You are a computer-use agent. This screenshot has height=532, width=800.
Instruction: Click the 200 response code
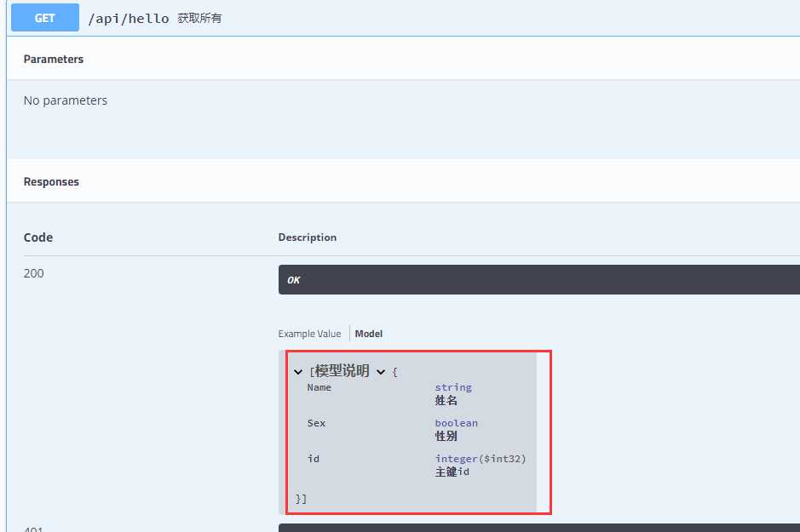34,273
